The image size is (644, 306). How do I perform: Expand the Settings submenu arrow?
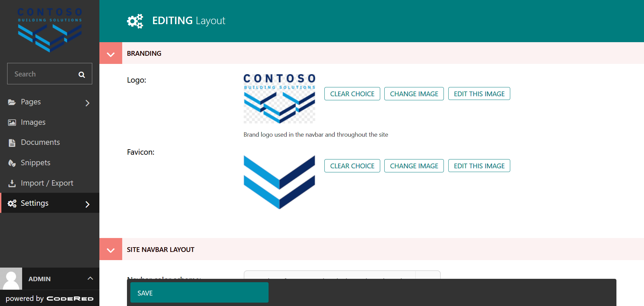87,204
